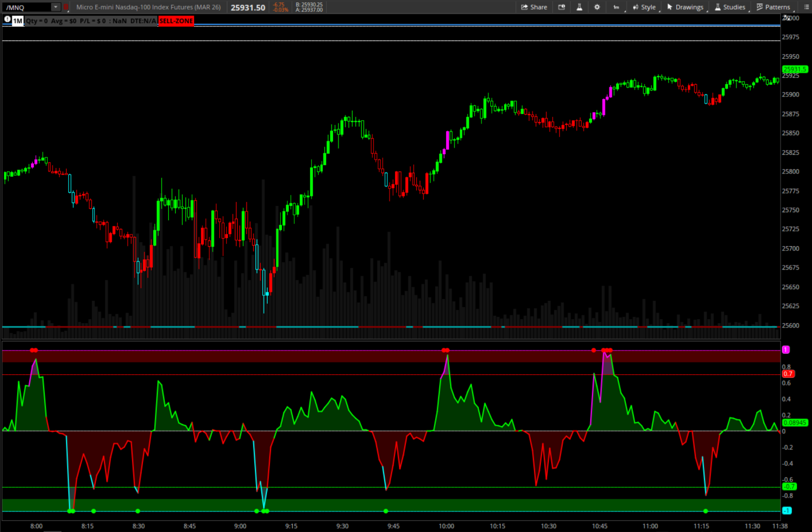Image resolution: width=812 pixels, height=532 pixels.
Task: Click the 25931.50 last price display
Action: coord(247,7)
